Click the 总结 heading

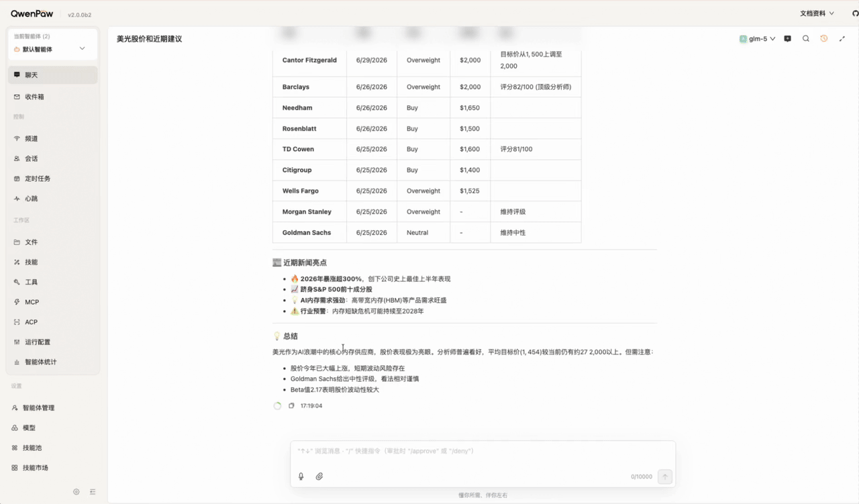(285, 336)
